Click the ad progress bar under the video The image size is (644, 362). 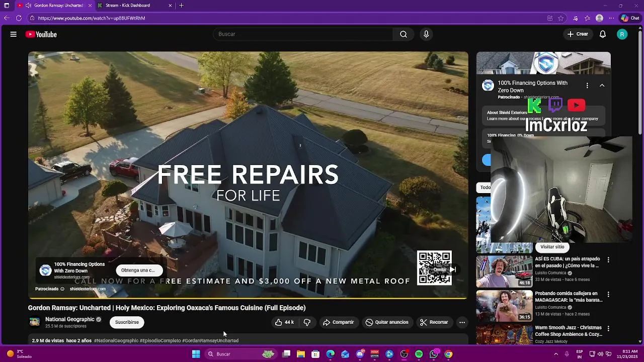(248, 299)
